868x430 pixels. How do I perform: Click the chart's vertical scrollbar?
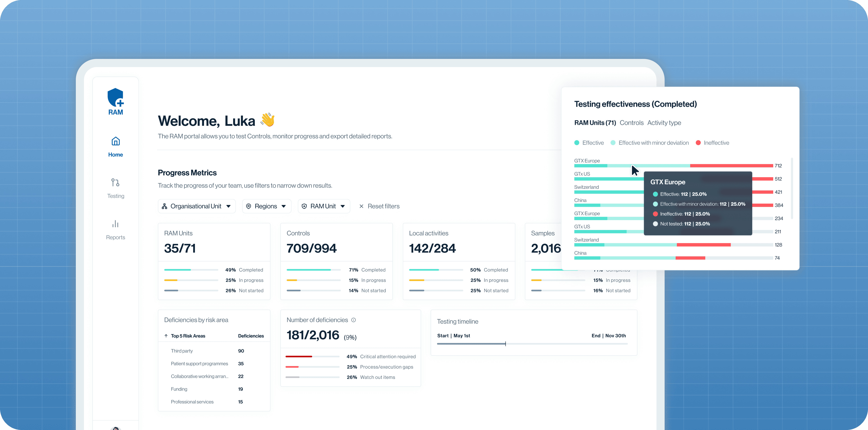[791, 188]
